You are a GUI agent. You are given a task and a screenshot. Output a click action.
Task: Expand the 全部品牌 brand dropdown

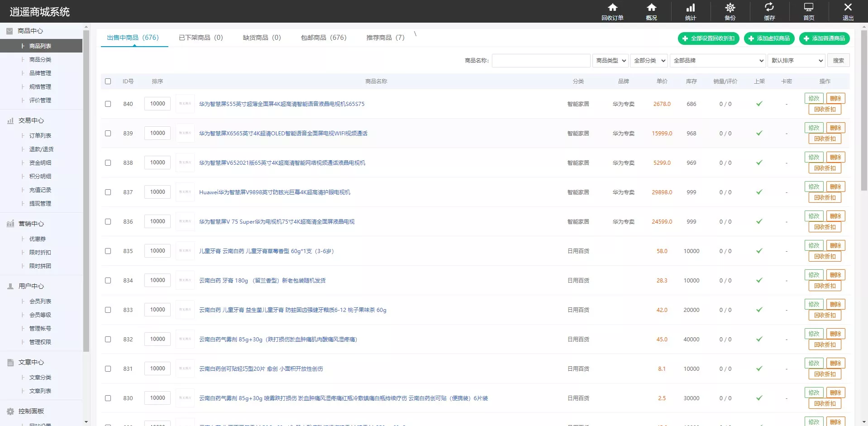[717, 61]
